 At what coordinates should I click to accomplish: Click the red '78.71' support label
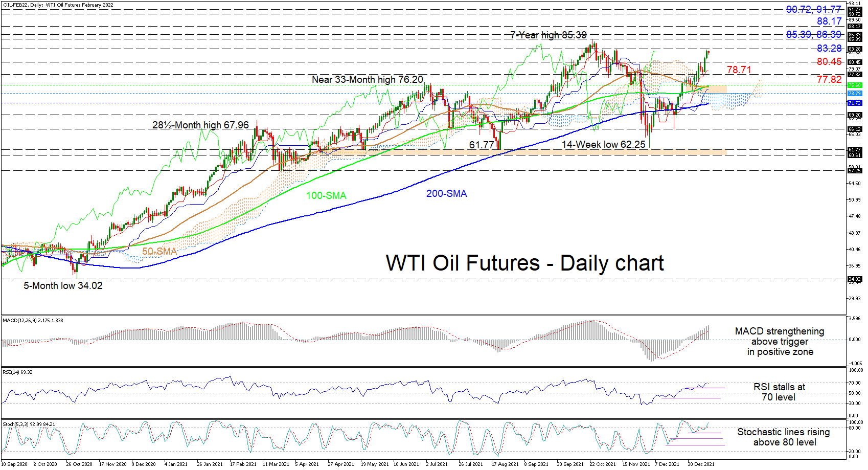739,70
